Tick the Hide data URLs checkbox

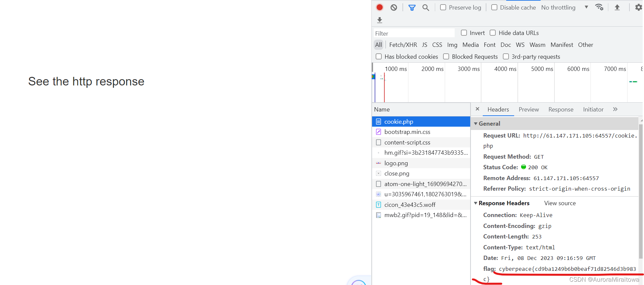click(x=493, y=33)
